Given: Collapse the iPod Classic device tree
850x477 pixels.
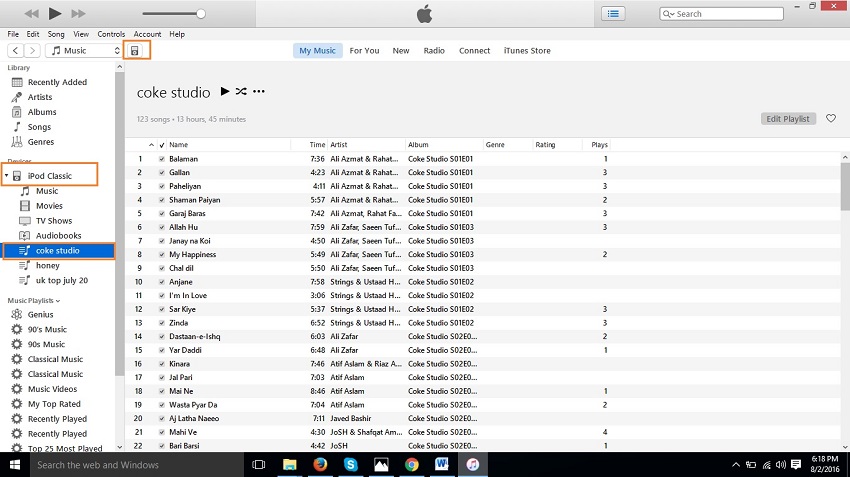Looking at the screenshot, I should point(6,176).
